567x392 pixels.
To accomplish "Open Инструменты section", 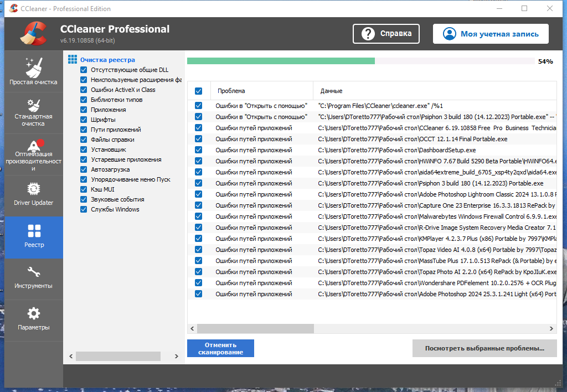I will coord(34,279).
